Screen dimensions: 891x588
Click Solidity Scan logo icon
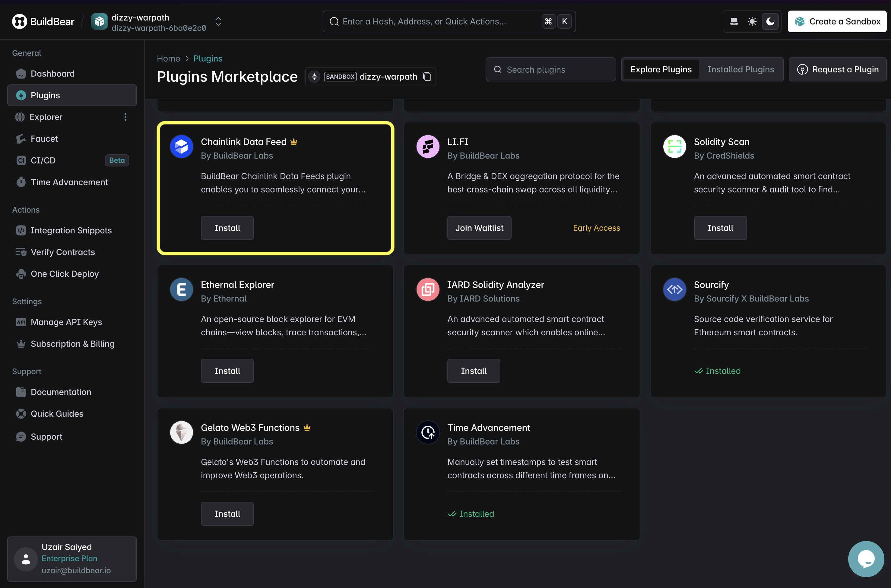675,147
